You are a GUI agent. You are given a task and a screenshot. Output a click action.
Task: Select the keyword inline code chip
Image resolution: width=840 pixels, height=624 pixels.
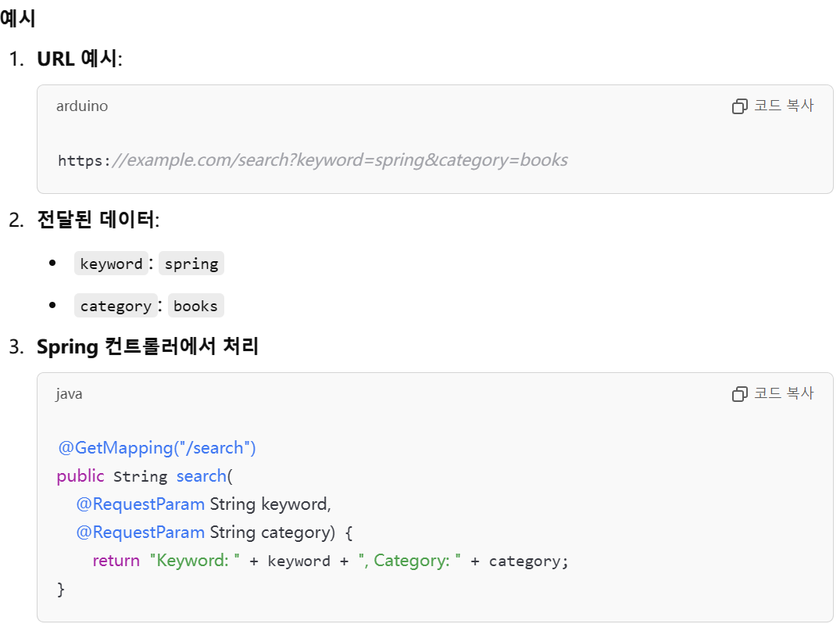point(111,264)
